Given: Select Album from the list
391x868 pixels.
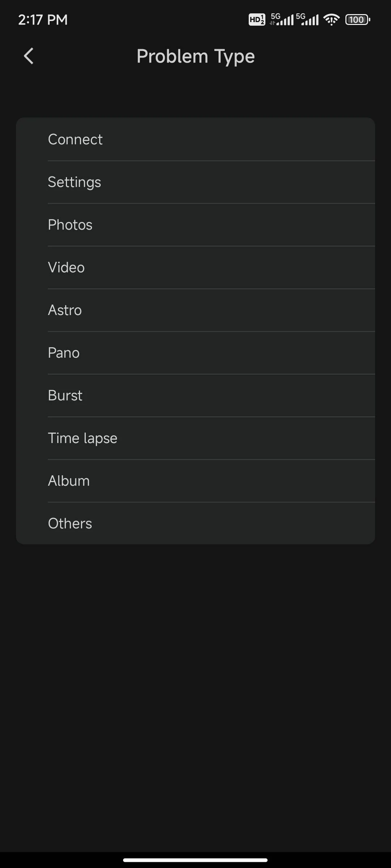Looking at the screenshot, I should (195, 481).
